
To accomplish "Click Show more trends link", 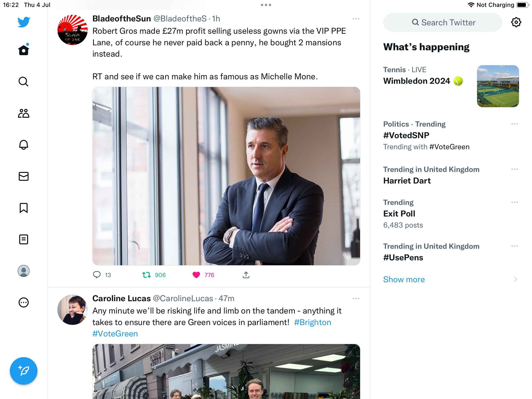I will pos(404,280).
